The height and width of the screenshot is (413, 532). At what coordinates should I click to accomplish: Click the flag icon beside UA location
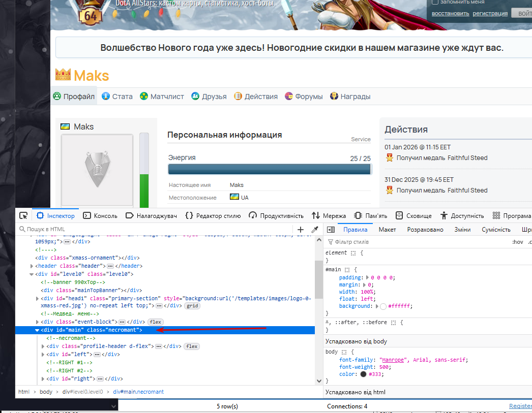(234, 197)
